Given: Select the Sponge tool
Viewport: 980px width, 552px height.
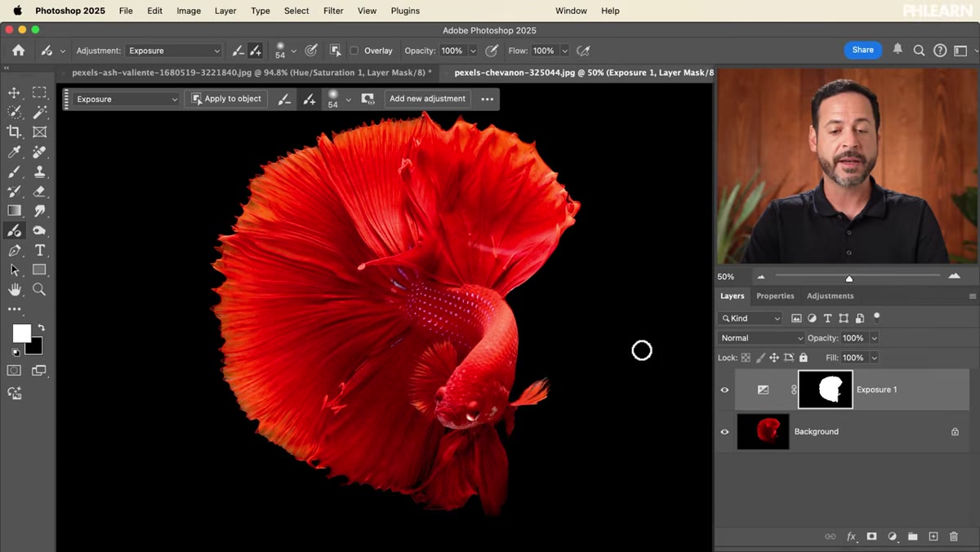Looking at the screenshot, I should [39, 230].
